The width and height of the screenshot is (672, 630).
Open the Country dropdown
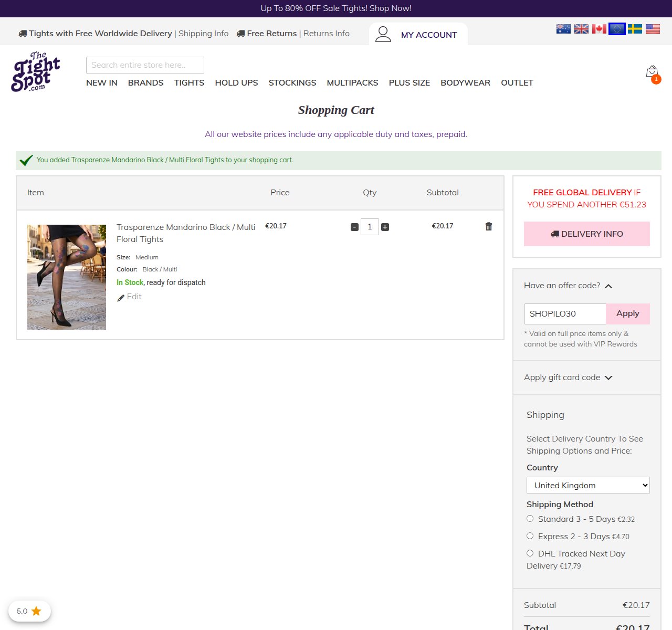(588, 485)
